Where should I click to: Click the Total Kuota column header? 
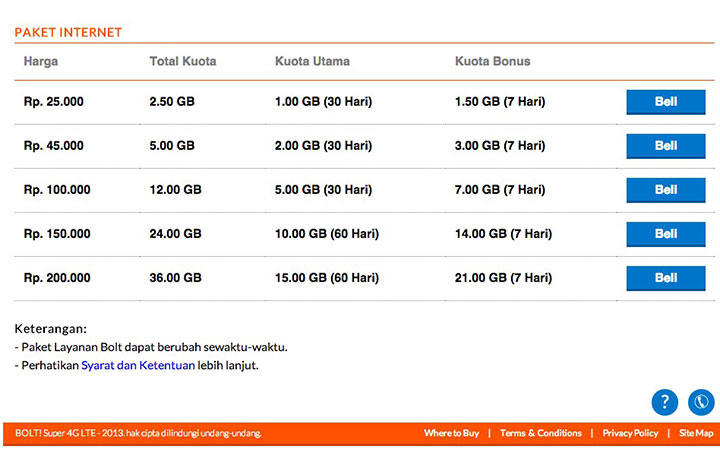[183, 62]
